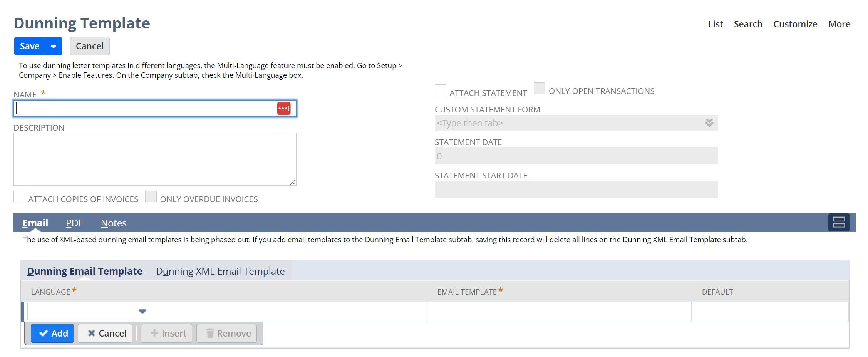Enable the ATTACH STATEMENT checkbox
868x357 pixels.
tap(440, 90)
